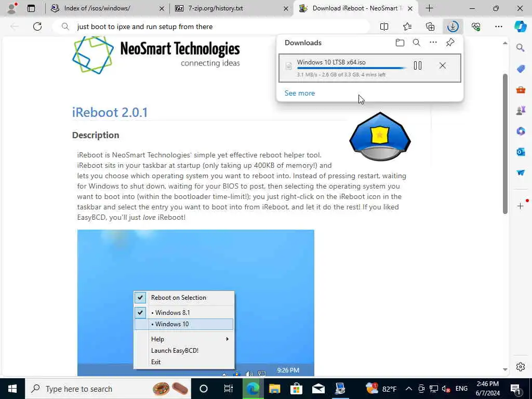Viewport: 532px width, 399px height.
Task: Open File Explorer from taskbar
Action: 274,389
